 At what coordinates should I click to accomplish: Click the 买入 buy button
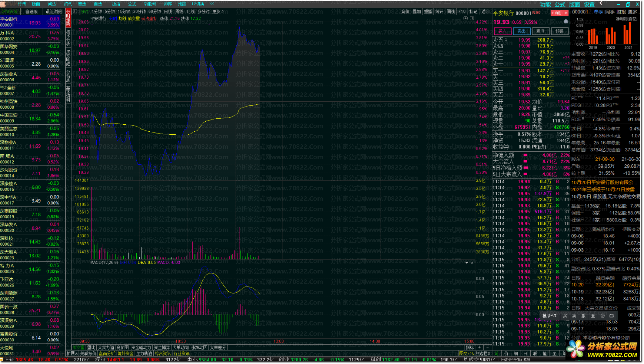[x=502, y=31]
